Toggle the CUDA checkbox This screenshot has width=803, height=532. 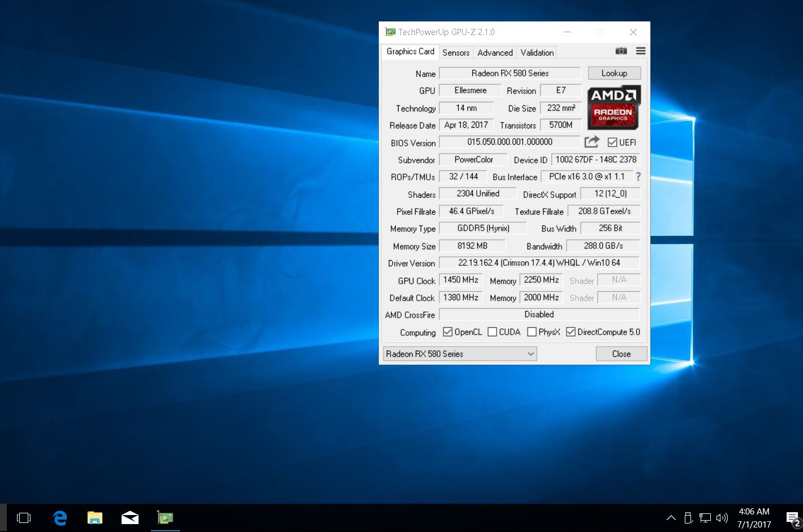tap(492, 332)
